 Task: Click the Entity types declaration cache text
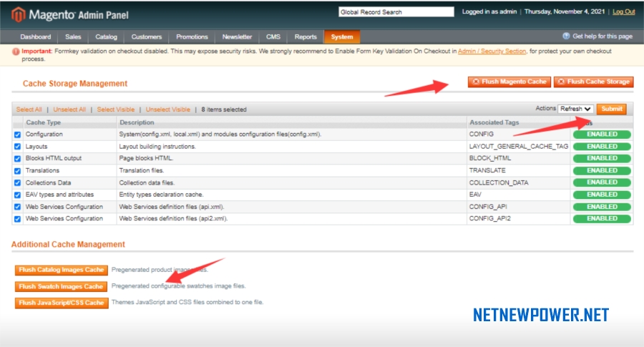(161, 195)
